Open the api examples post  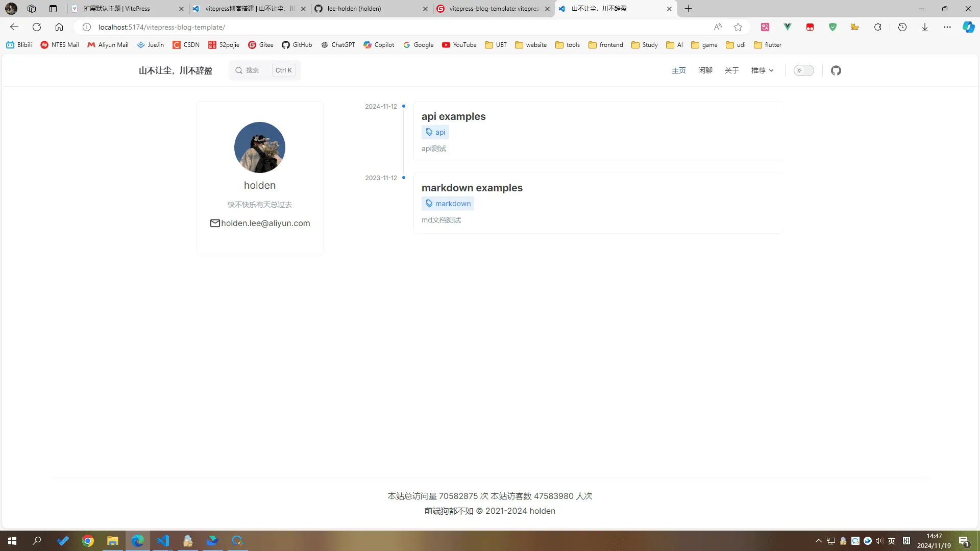[453, 116]
